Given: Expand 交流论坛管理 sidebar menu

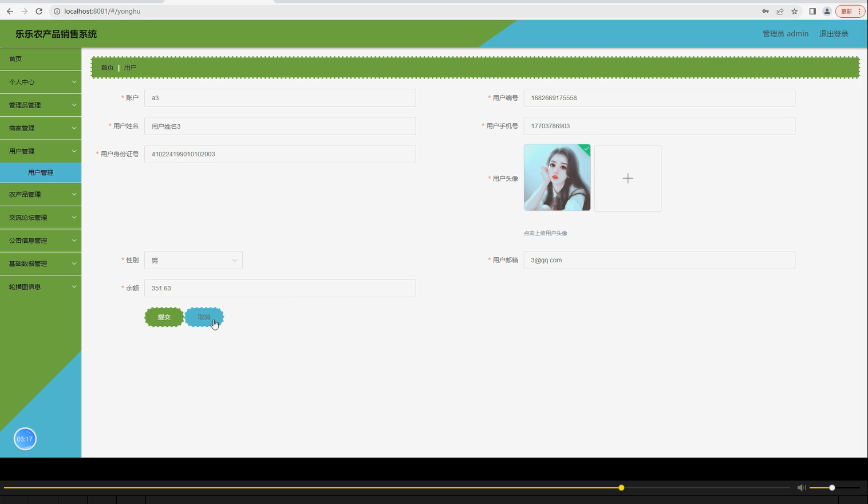Looking at the screenshot, I should tap(41, 218).
